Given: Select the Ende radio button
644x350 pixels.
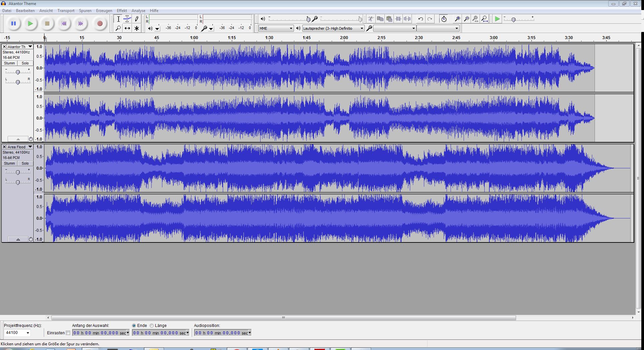Looking at the screenshot, I should pos(134,326).
